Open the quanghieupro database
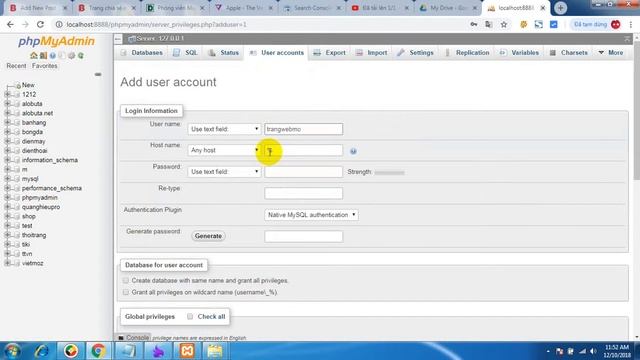Screen dimensions: 640x360 41,207
